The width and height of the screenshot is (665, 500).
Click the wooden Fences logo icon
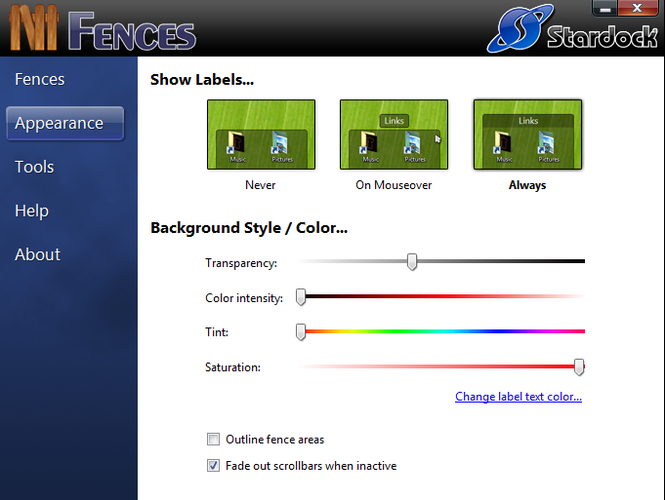tap(33, 29)
